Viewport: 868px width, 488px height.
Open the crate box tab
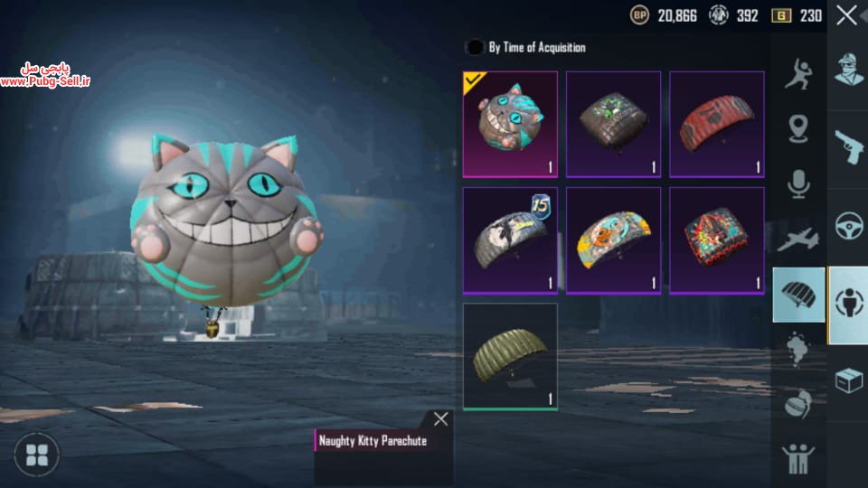click(849, 380)
